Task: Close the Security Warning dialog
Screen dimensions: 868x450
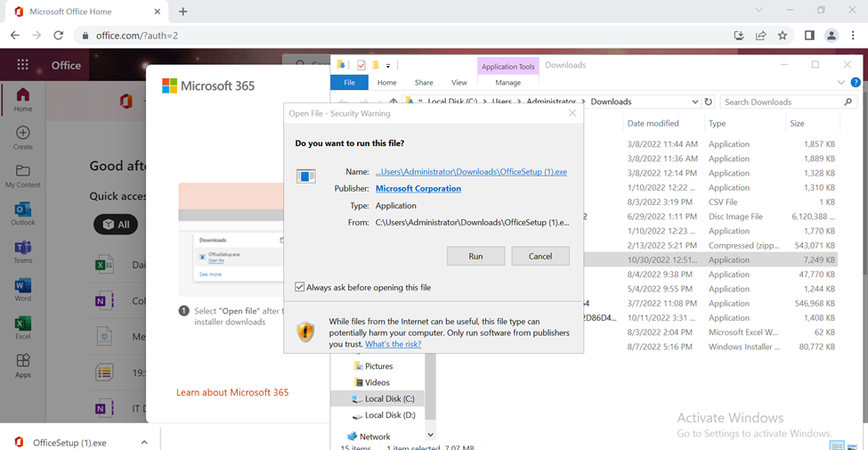Action: coord(572,113)
